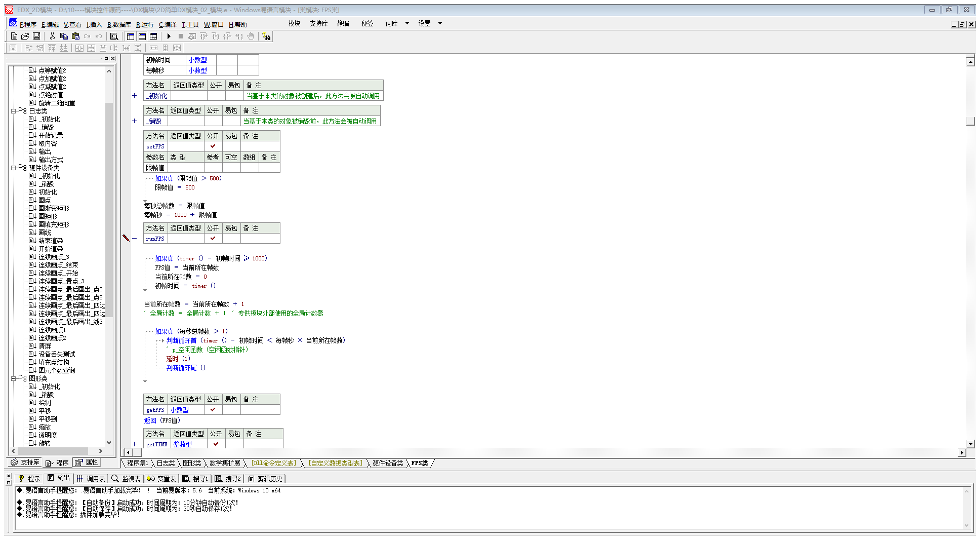Close the left tree panel
The image size is (980, 540).
tap(113, 58)
